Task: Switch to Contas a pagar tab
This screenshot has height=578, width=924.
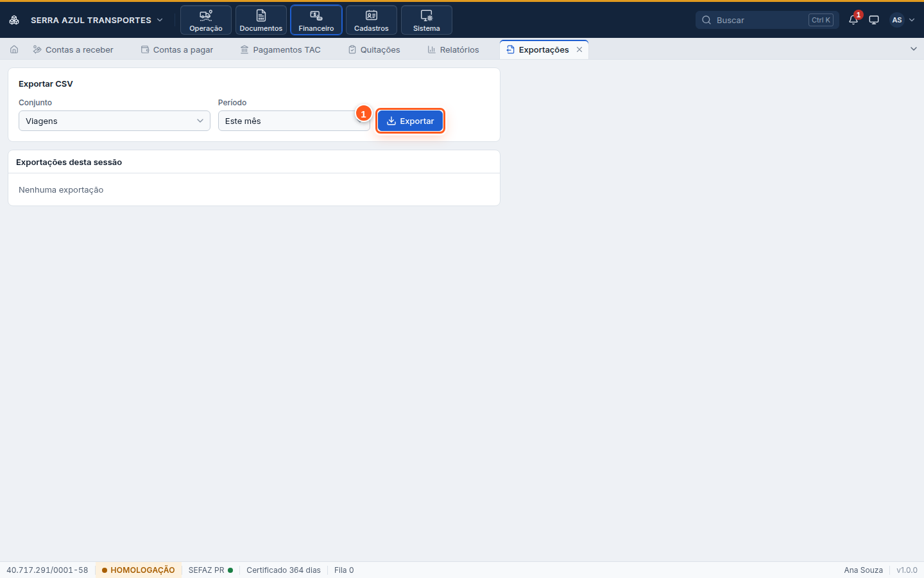Action: 177,49
